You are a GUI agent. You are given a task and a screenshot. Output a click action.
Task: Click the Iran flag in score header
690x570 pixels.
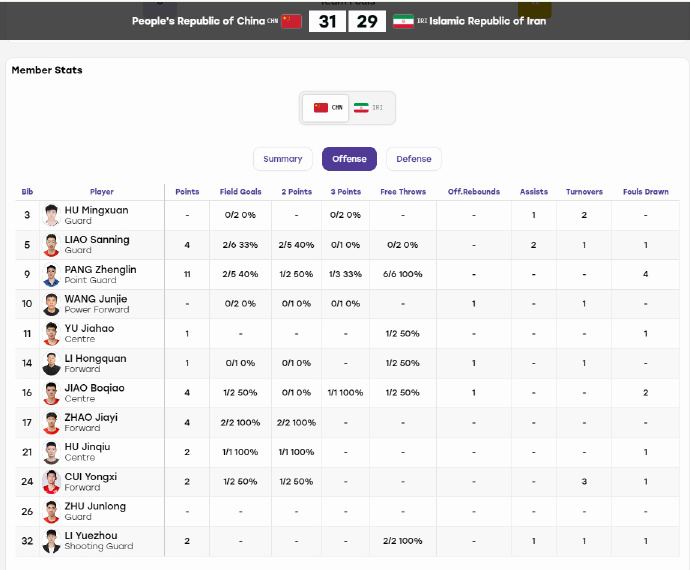(403, 21)
